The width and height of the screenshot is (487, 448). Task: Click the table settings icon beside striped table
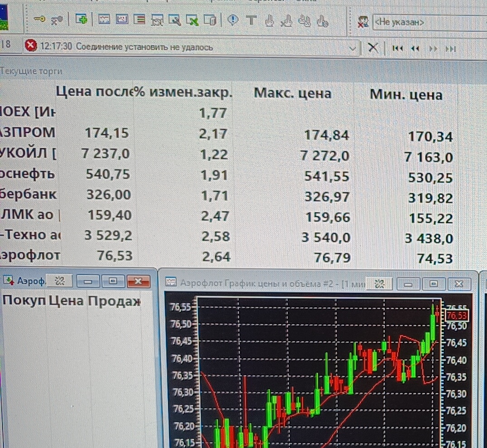(x=157, y=20)
